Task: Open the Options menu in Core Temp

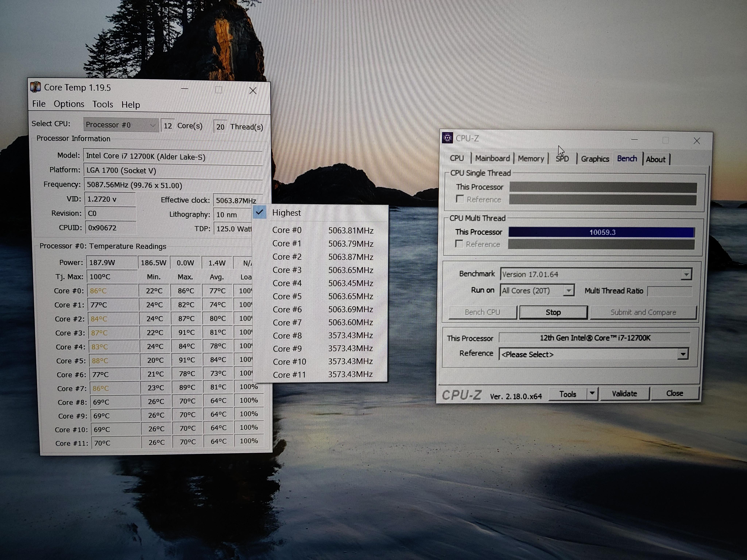Action: tap(69, 104)
